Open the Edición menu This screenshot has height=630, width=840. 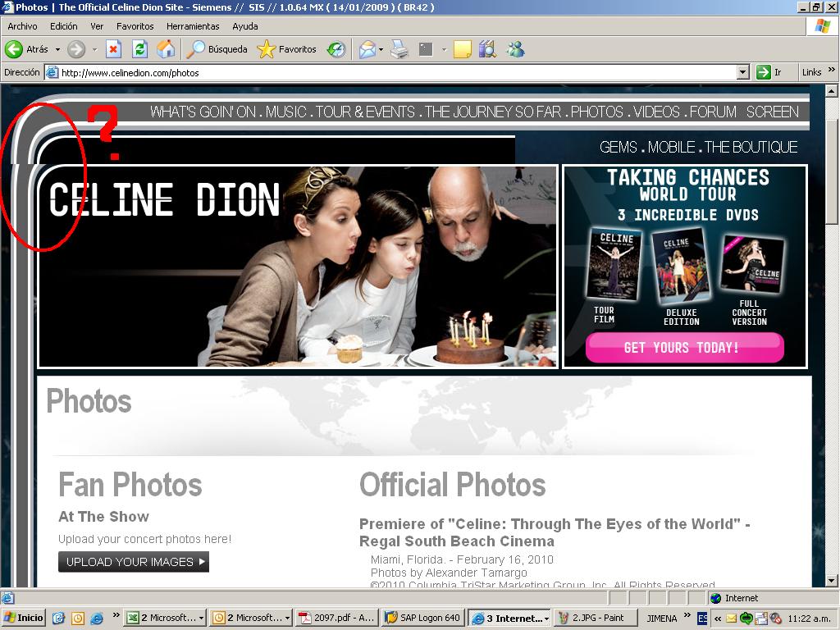tap(64, 25)
